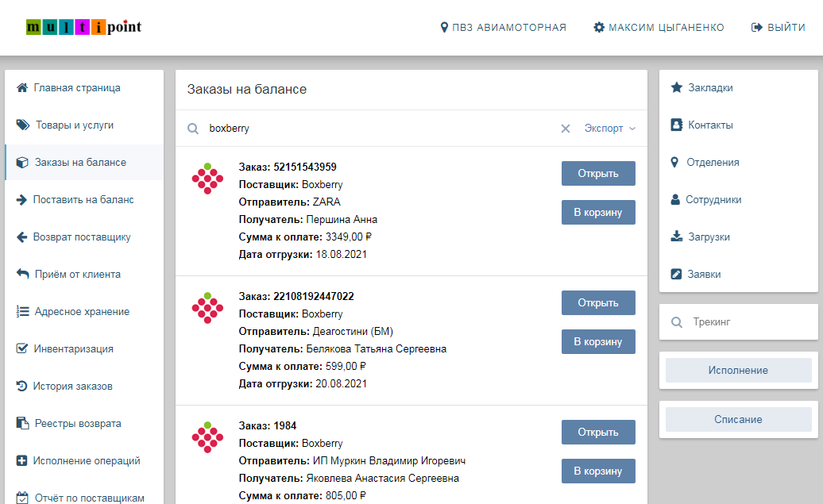Open order 22108192447022 with Открыть
The width and height of the screenshot is (823, 504).
pos(598,303)
